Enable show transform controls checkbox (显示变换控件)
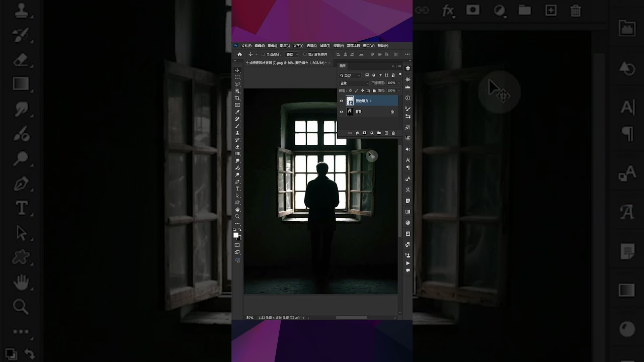Screen dimensions: 644x362 coord(305,54)
